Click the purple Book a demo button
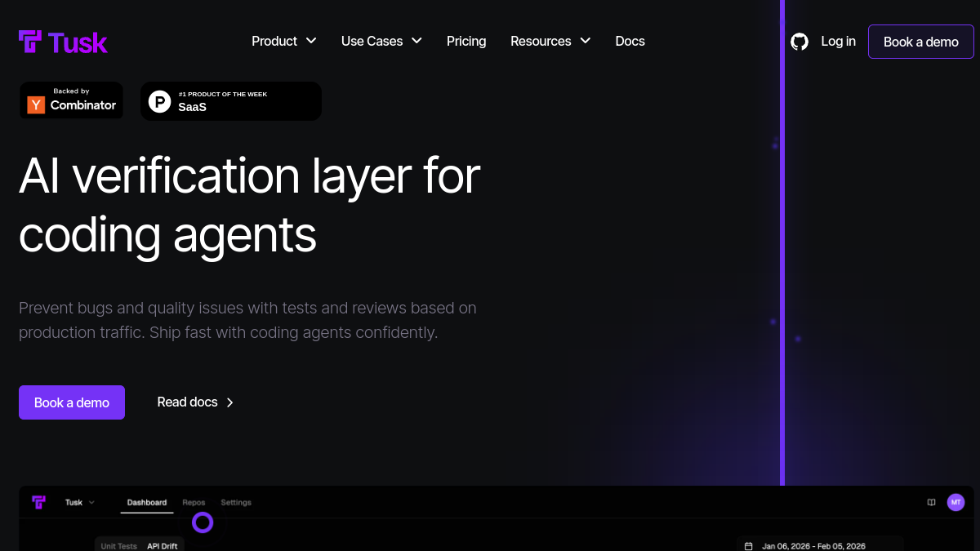This screenshot has height=551, width=980. pyautogui.click(x=72, y=402)
